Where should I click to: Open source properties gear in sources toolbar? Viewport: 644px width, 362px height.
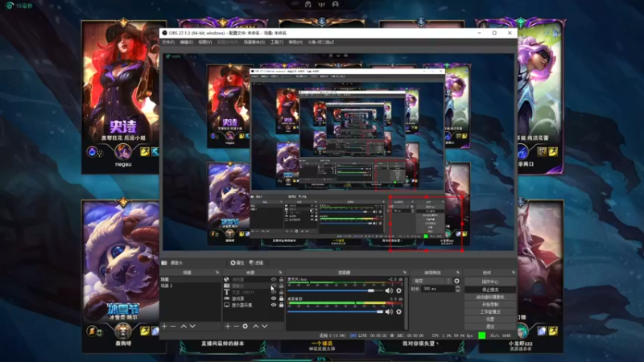point(246,327)
